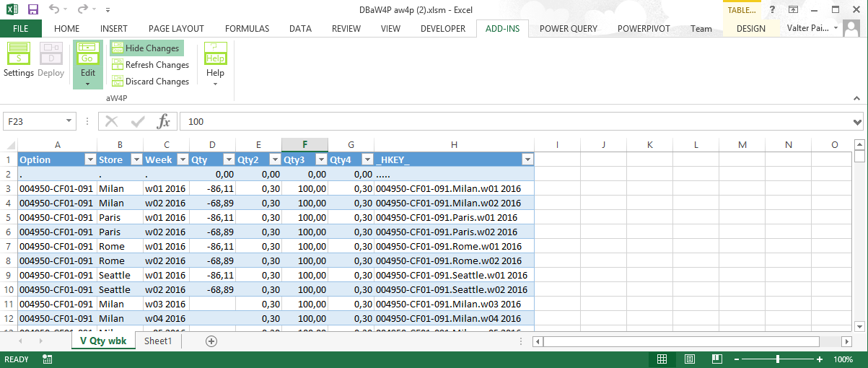Add a new sheet with plus icon

point(211,341)
